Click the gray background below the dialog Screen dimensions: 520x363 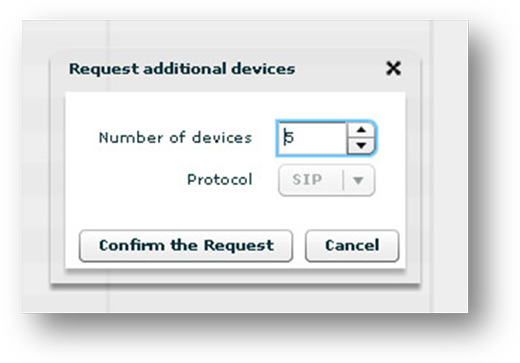tap(233, 300)
